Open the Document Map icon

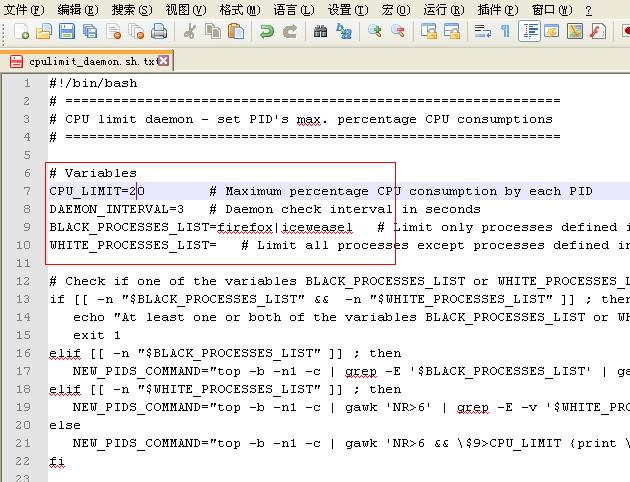click(x=575, y=31)
